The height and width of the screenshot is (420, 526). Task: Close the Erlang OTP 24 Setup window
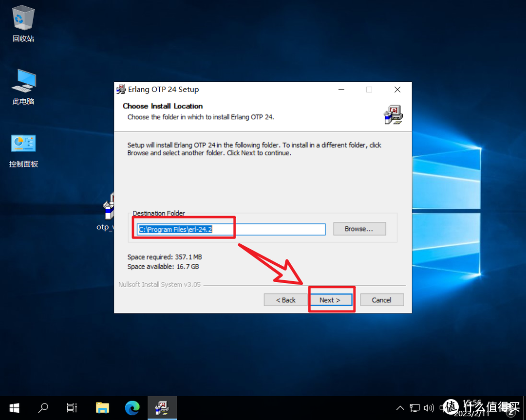tap(397, 90)
